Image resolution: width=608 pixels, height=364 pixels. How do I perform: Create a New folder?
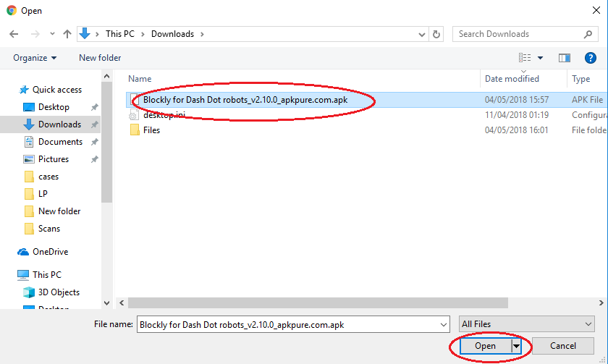tap(100, 58)
